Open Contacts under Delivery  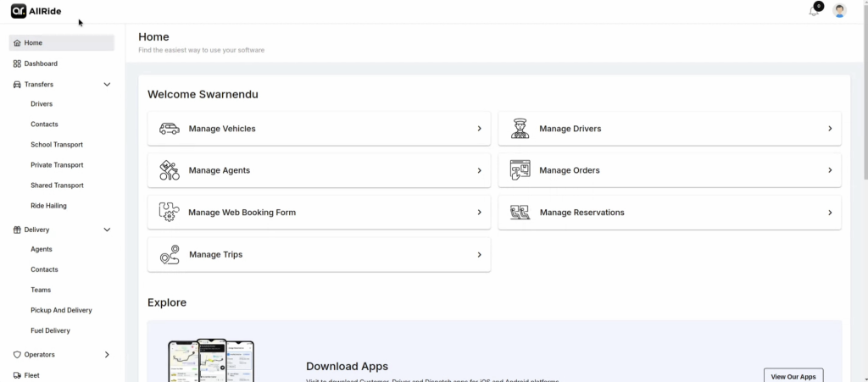[44, 270]
